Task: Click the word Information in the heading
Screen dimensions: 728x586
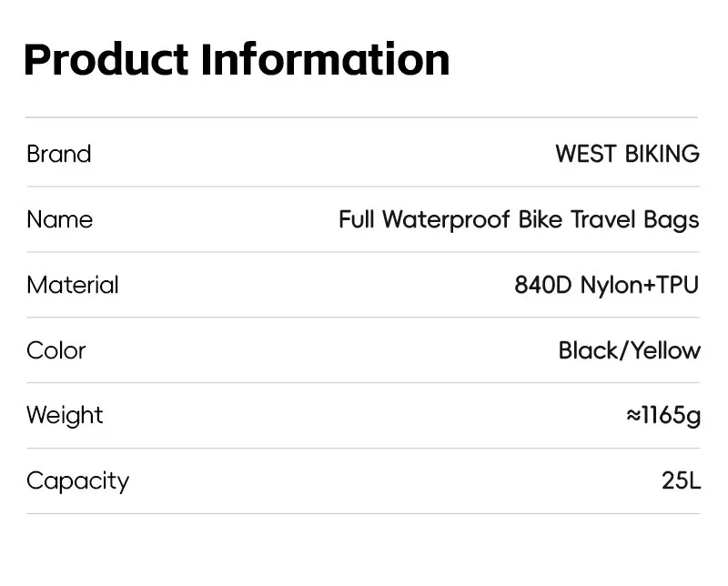Action: point(325,60)
